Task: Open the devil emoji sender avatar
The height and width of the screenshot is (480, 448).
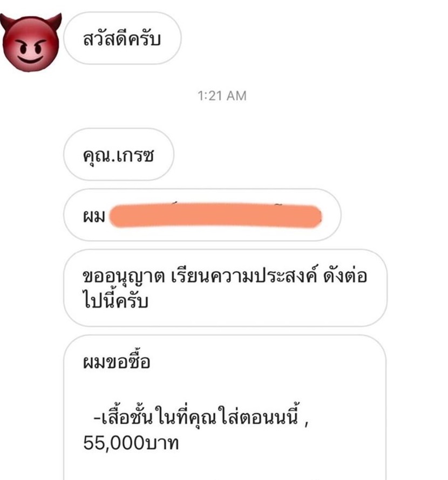Action: pos(31,43)
